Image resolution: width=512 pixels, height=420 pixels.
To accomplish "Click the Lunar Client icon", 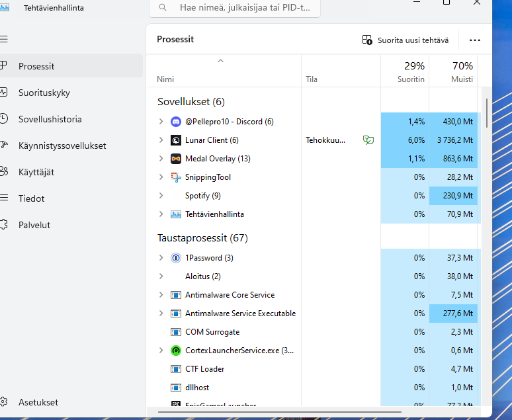I will (176, 140).
